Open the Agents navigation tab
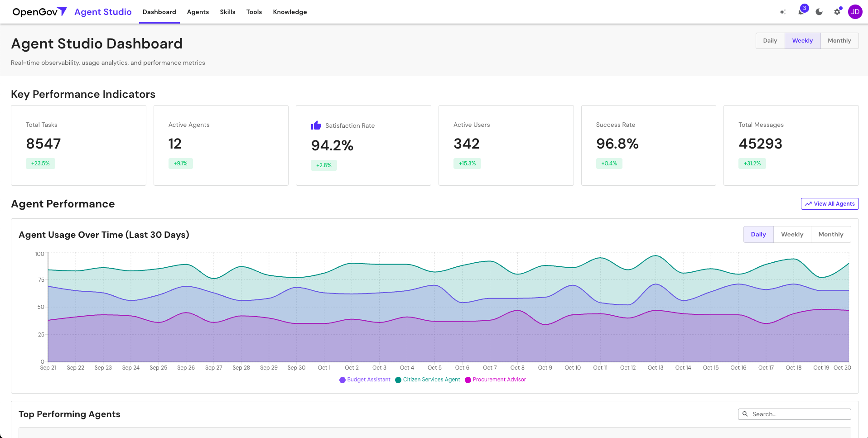The image size is (868, 438). [x=198, y=12]
